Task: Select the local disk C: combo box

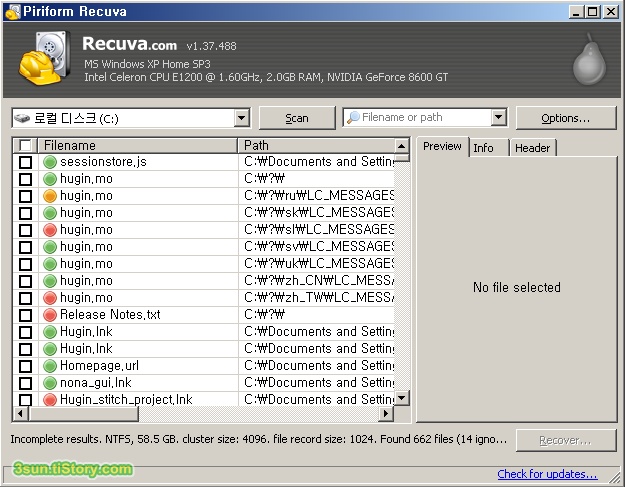Action: [x=132, y=118]
